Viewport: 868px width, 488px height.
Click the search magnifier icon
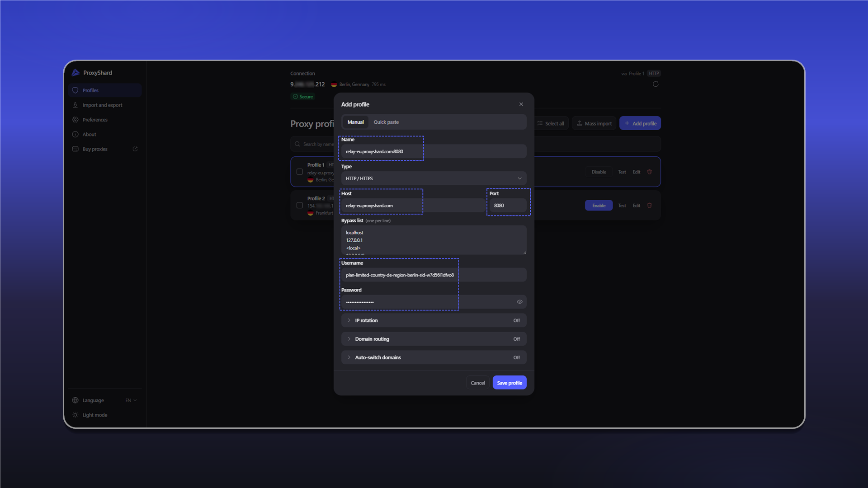tap(297, 144)
